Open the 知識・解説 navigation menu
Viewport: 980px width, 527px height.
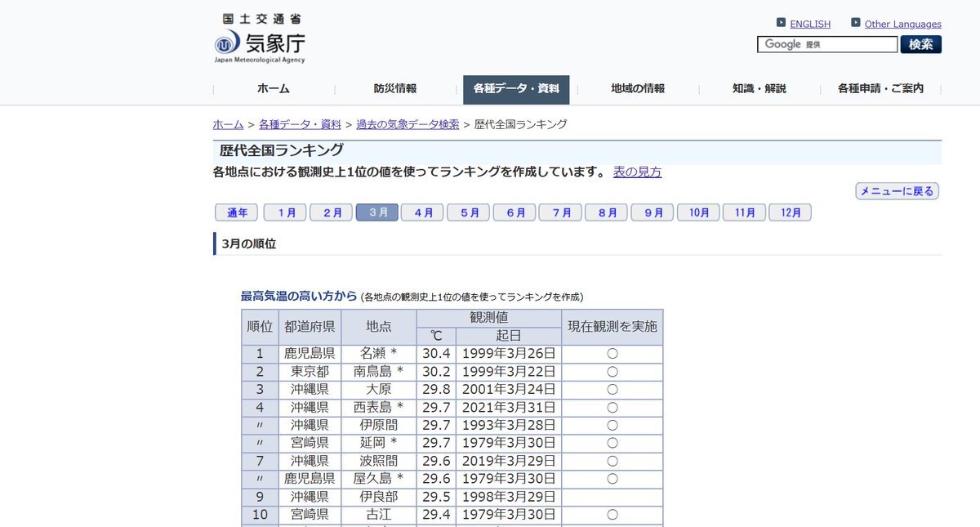point(759,89)
